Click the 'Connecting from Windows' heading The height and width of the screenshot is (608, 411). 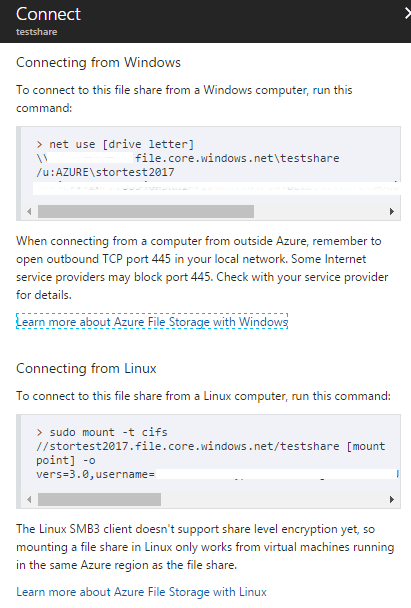(x=98, y=62)
